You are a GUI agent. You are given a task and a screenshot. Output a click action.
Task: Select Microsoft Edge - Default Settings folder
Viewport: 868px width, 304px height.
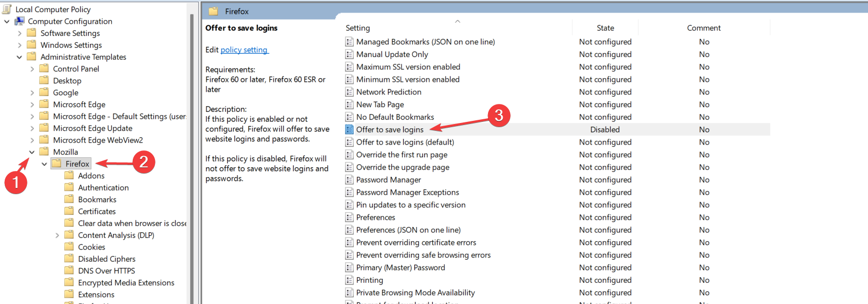(120, 116)
